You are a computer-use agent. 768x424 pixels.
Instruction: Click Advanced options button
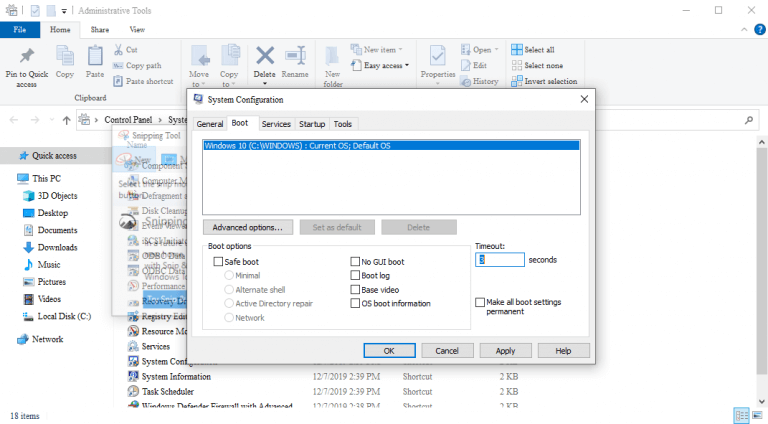(x=248, y=227)
